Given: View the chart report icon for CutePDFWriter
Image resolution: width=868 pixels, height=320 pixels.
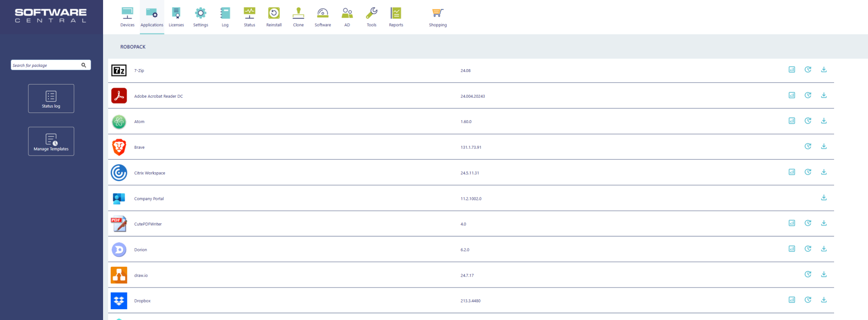Looking at the screenshot, I should (x=792, y=223).
